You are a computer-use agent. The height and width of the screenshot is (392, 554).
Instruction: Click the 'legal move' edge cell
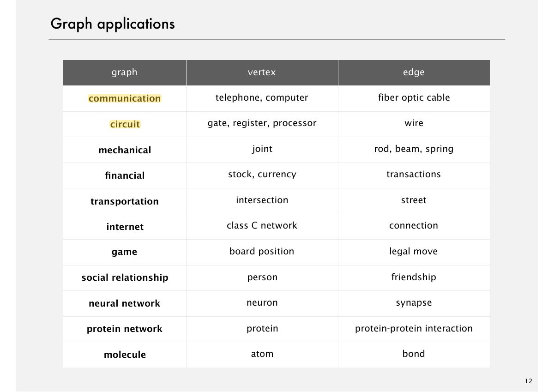pyautogui.click(x=414, y=252)
